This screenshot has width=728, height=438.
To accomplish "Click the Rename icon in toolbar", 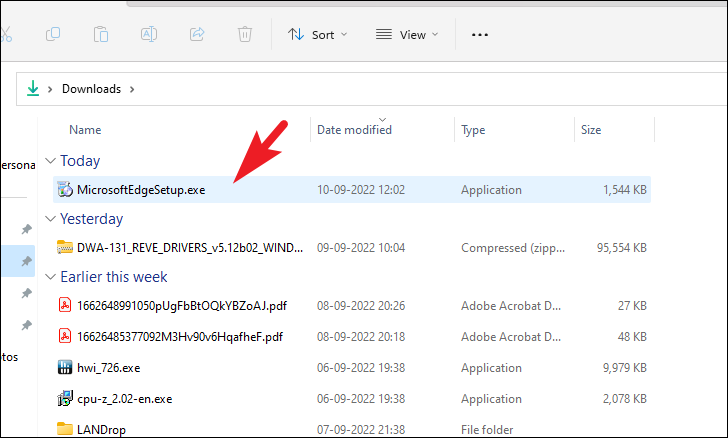I will pyautogui.click(x=149, y=34).
